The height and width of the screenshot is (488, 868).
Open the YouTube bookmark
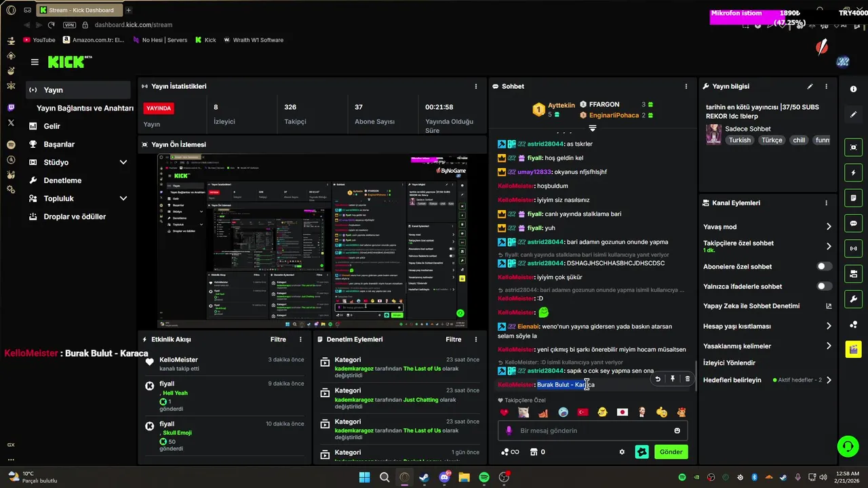click(39, 40)
